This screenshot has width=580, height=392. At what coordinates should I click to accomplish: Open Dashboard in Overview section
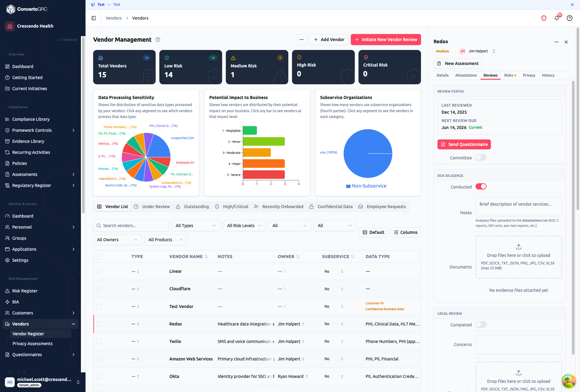[23, 67]
